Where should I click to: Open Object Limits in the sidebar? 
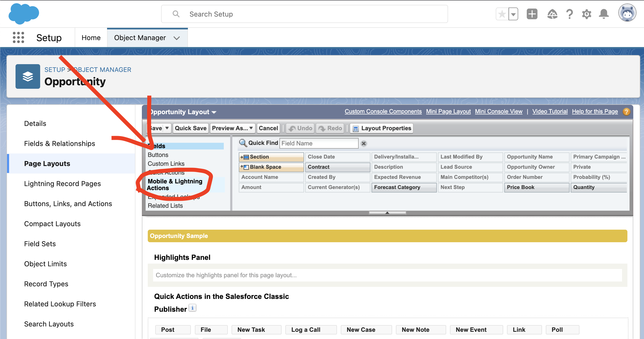tap(45, 264)
